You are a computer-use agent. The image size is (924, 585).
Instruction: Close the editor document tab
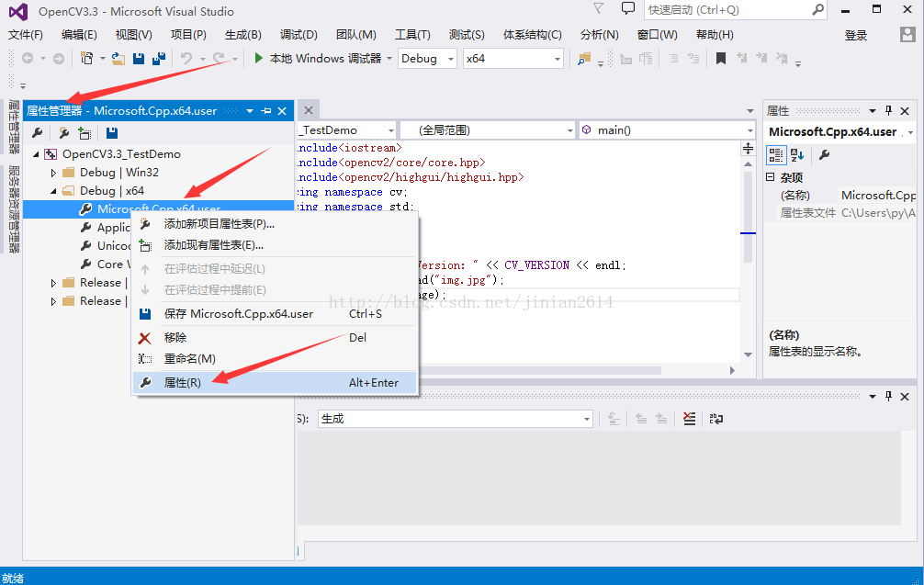point(309,110)
